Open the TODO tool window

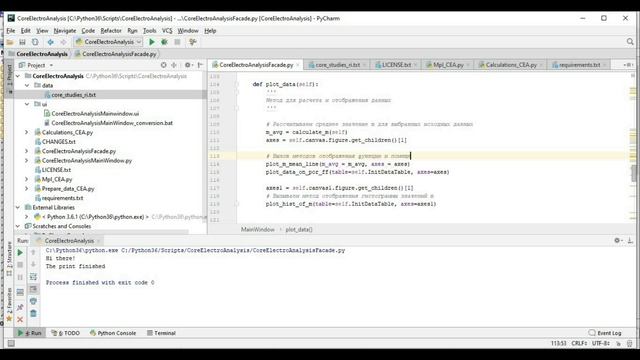point(66,333)
